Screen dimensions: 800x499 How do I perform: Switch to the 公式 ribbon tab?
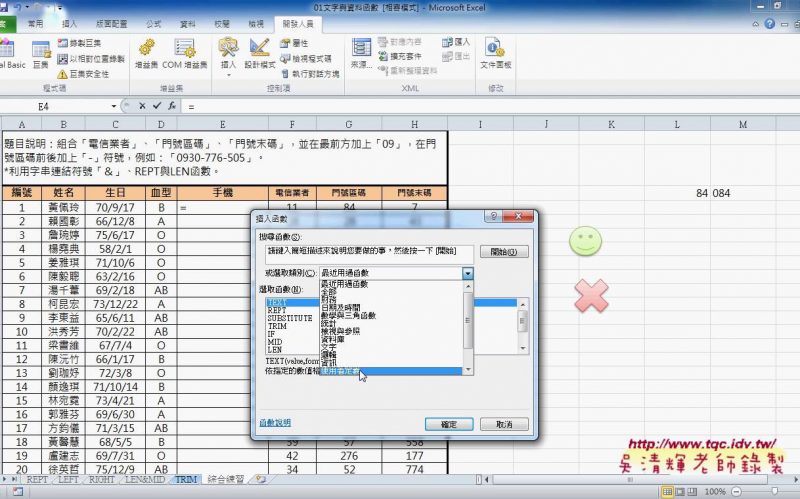[x=153, y=21]
